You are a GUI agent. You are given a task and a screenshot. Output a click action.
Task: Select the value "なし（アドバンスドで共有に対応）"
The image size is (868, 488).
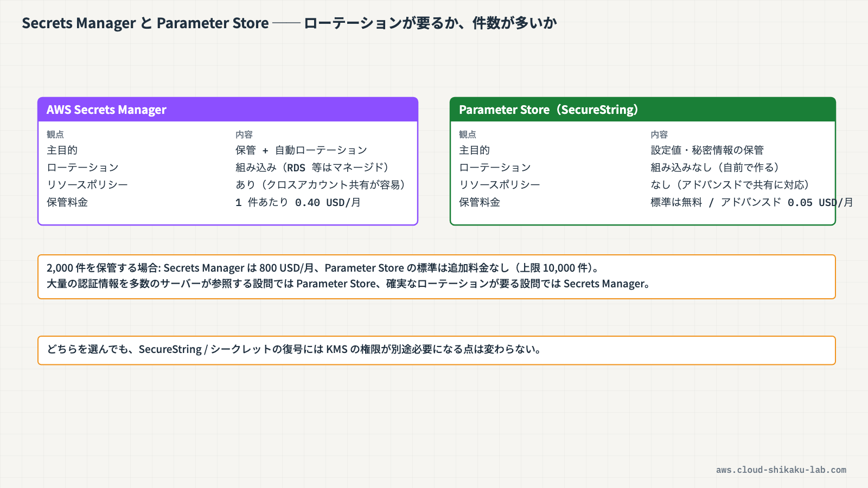pos(730,185)
